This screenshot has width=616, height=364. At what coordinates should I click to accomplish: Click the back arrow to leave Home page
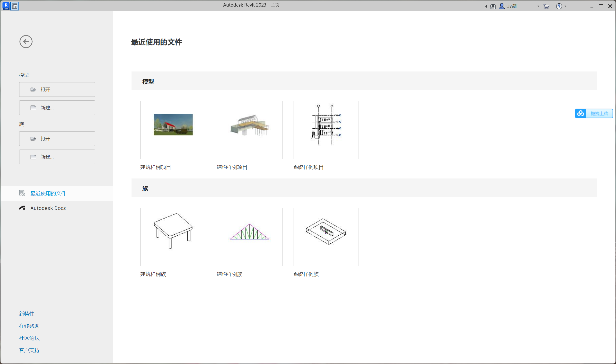[x=26, y=41]
